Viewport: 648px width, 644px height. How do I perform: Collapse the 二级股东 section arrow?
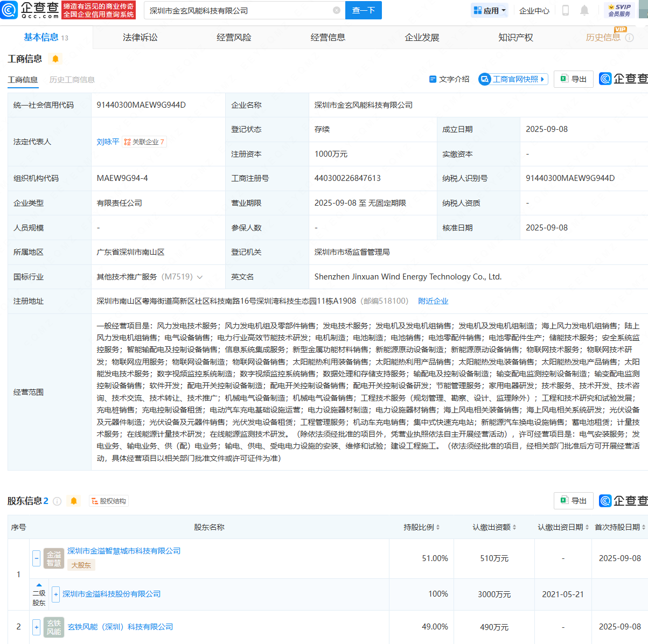[39, 585]
